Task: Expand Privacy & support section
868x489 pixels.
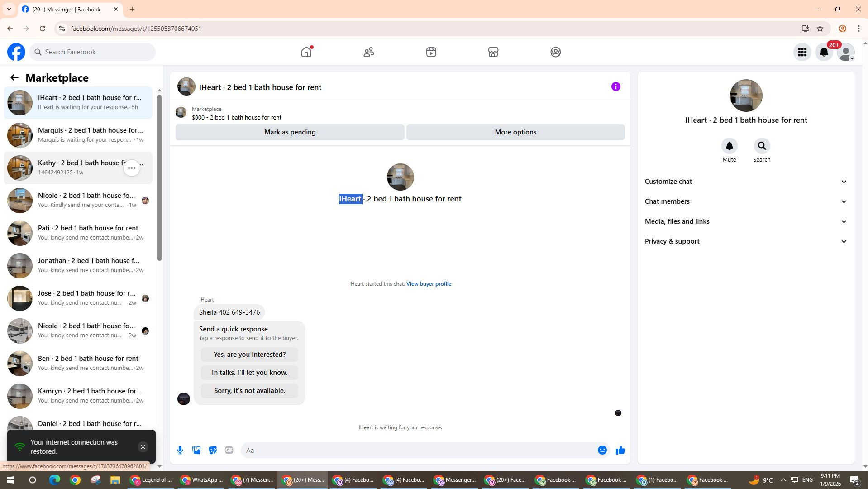Action: [x=746, y=241]
